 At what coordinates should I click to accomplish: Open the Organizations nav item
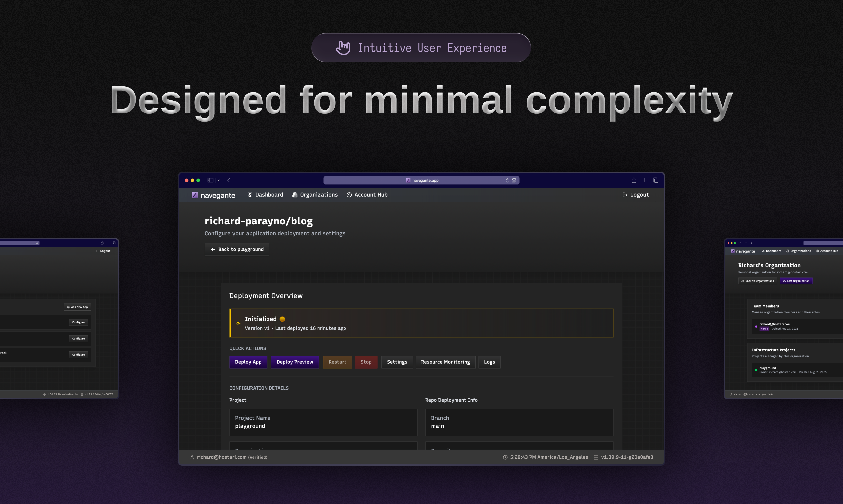point(315,195)
